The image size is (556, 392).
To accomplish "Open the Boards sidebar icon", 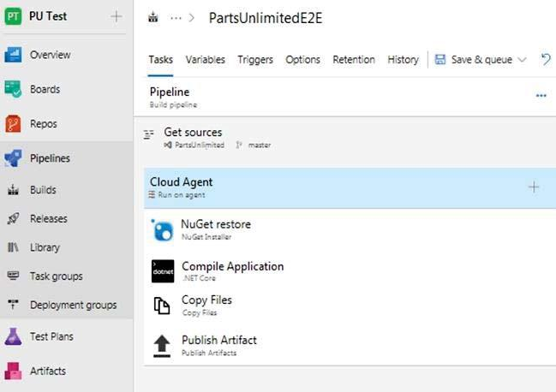I will coord(13,89).
